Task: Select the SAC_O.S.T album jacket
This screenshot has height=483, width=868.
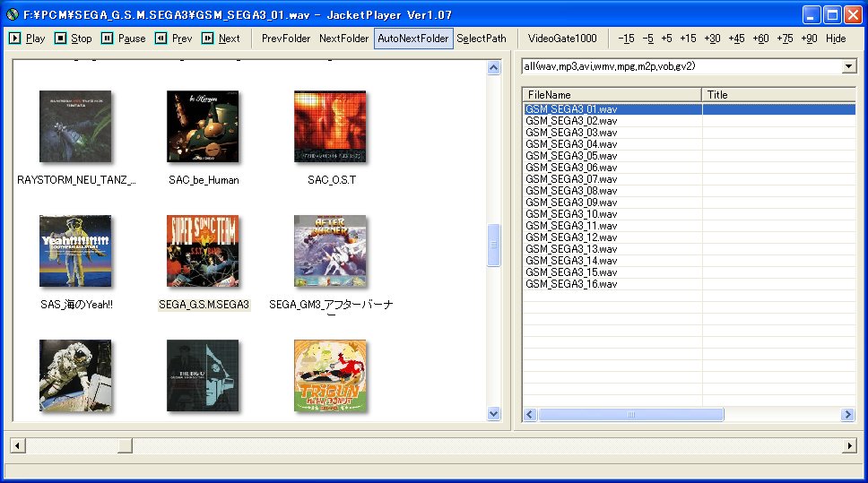Action: coord(330,126)
